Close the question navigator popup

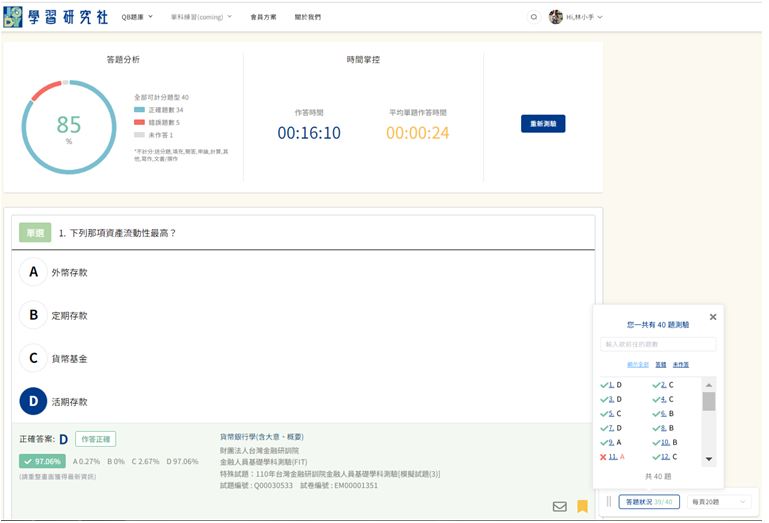[x=713, y=317]
